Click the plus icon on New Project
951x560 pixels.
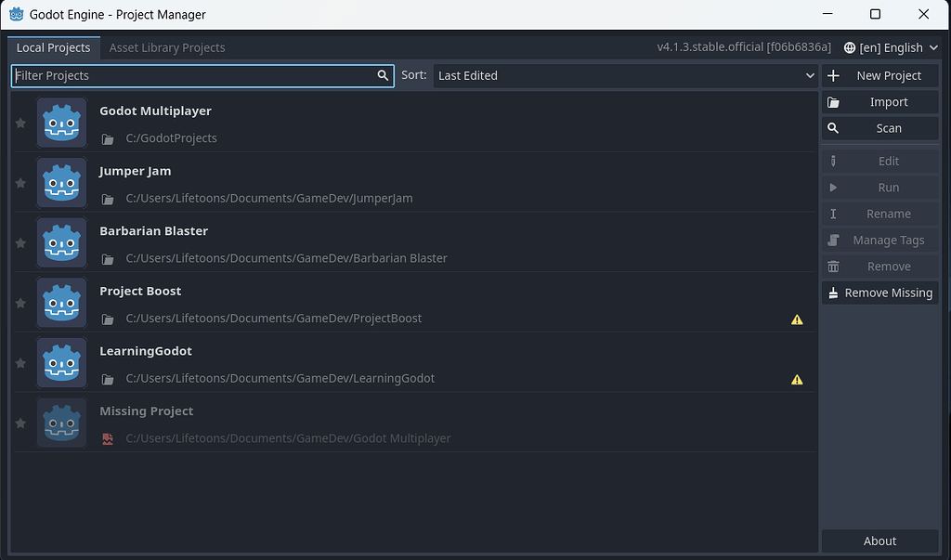[835, 75]
